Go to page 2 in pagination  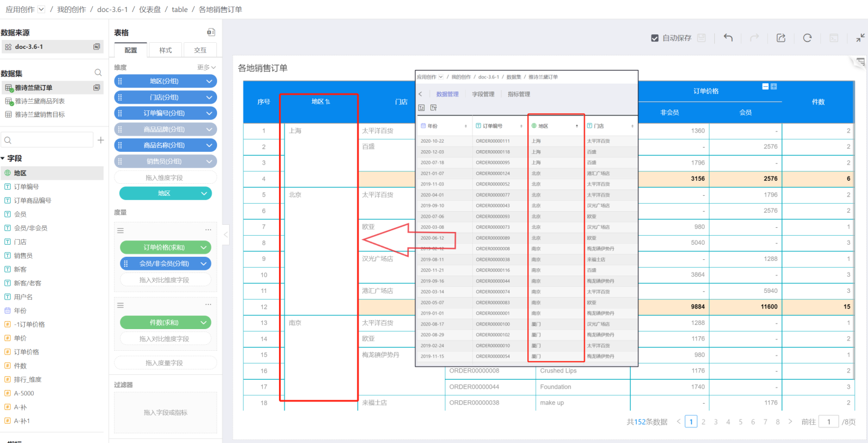click(x=703, y=422)
